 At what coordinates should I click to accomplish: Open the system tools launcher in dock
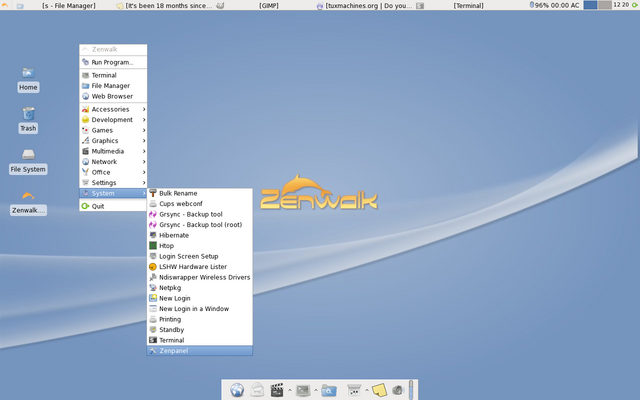coord(354,390)
